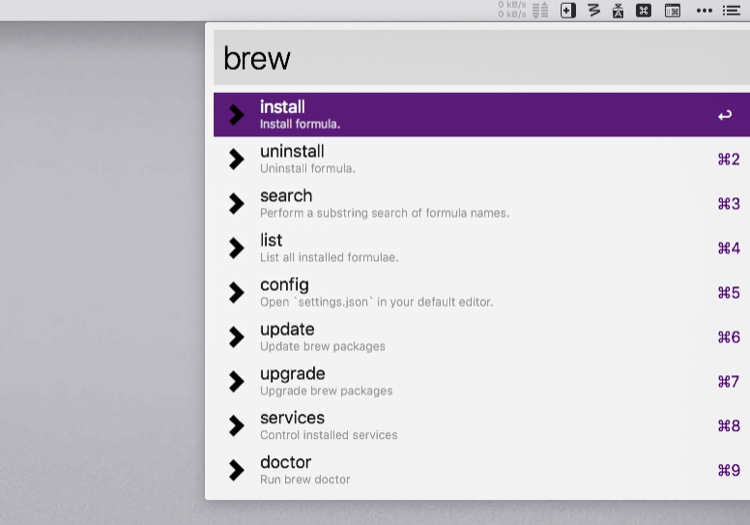The height and width of the screenshot is (525, 750).
Task: Open the window-with-command menu bar icon
Action: coord(673,10)
